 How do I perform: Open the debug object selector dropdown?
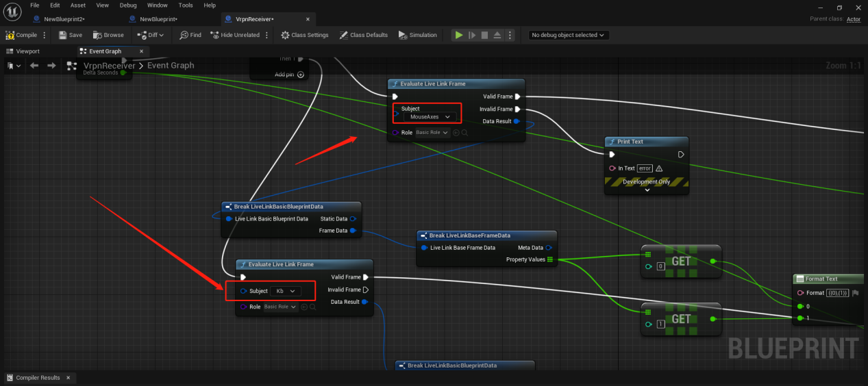click(x=569, y=35)
